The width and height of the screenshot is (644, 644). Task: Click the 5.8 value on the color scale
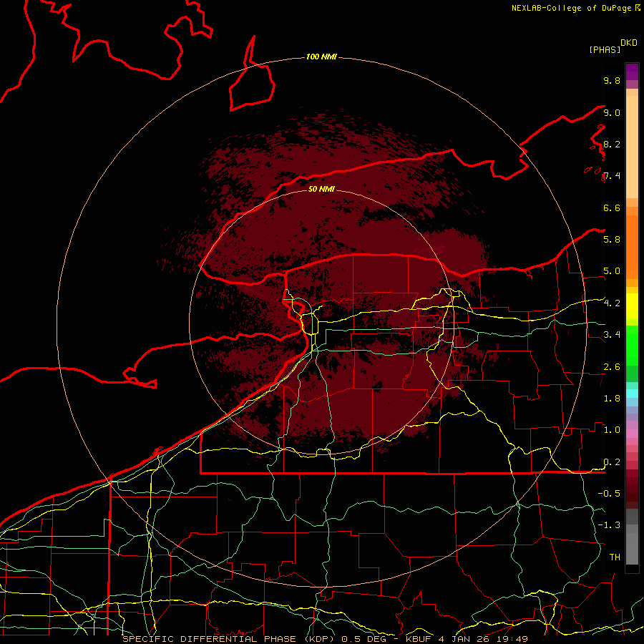(x=612, y=240)
